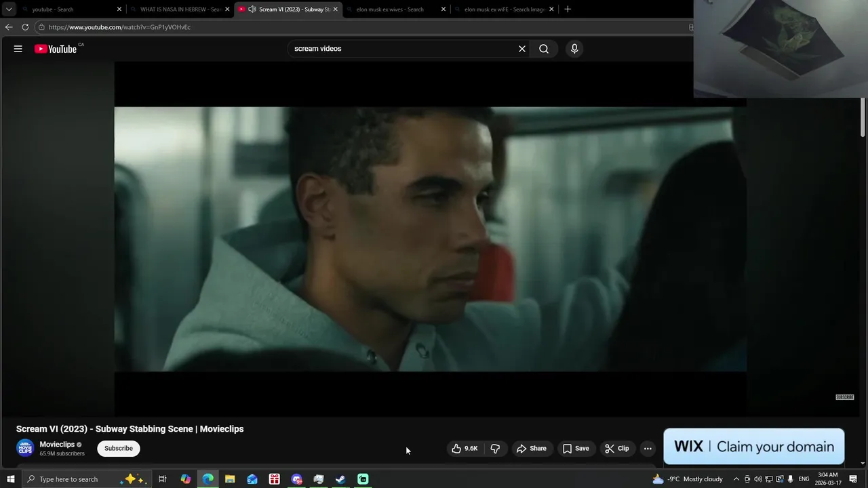Refresh the page

25,27
